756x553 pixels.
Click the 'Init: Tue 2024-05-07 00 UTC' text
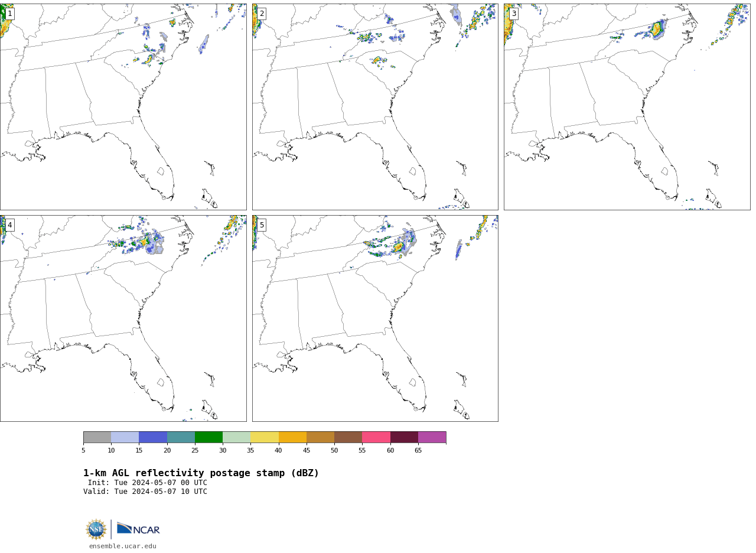point(148,483)
